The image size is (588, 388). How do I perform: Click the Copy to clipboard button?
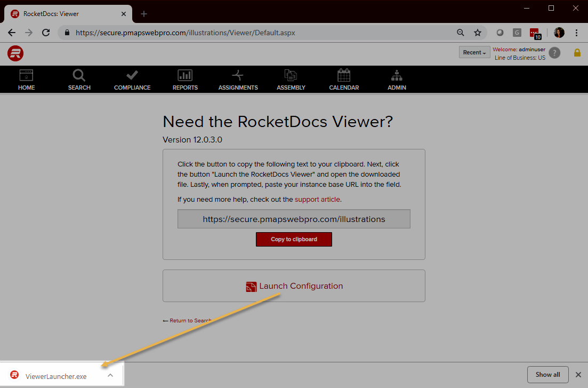coord(294,239)
